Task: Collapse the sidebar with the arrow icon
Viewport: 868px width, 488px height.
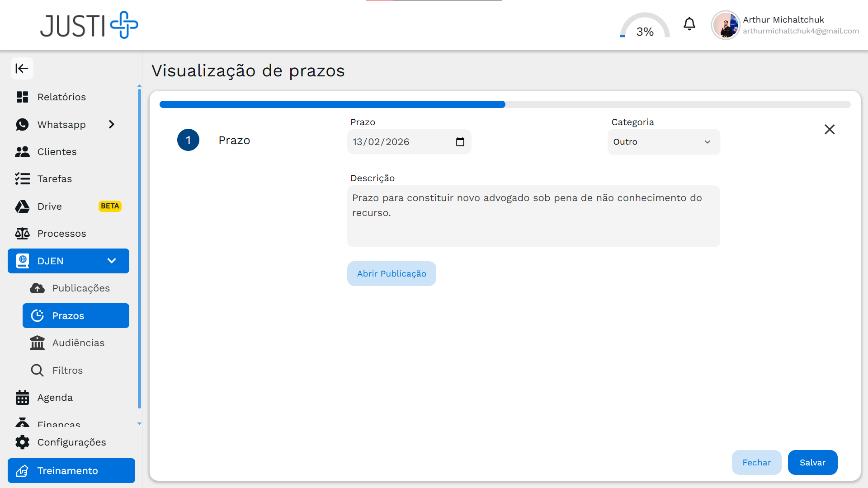Action: [x=22, y=68]
